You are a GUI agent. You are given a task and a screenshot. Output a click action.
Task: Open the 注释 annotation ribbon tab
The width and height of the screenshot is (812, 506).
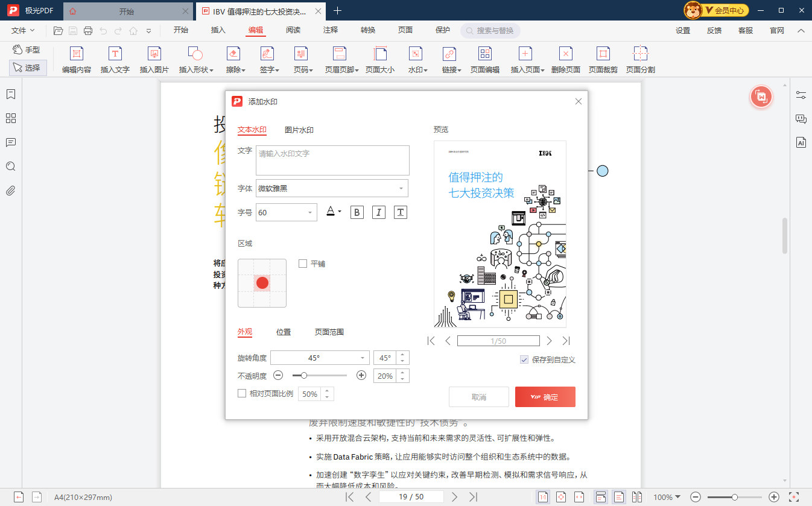click(x=331, y=30)
